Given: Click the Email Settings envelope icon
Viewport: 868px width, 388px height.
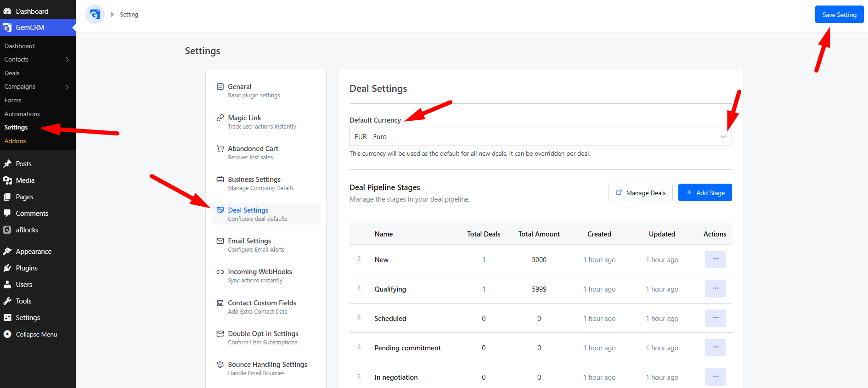Looking at the screenshot, I should click(x=220, y=241).
